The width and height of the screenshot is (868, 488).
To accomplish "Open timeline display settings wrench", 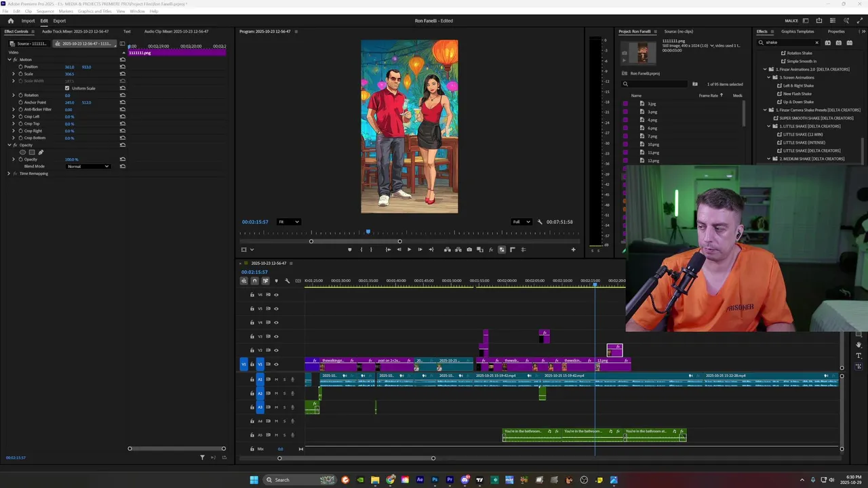I will click(x=287, y=281).
